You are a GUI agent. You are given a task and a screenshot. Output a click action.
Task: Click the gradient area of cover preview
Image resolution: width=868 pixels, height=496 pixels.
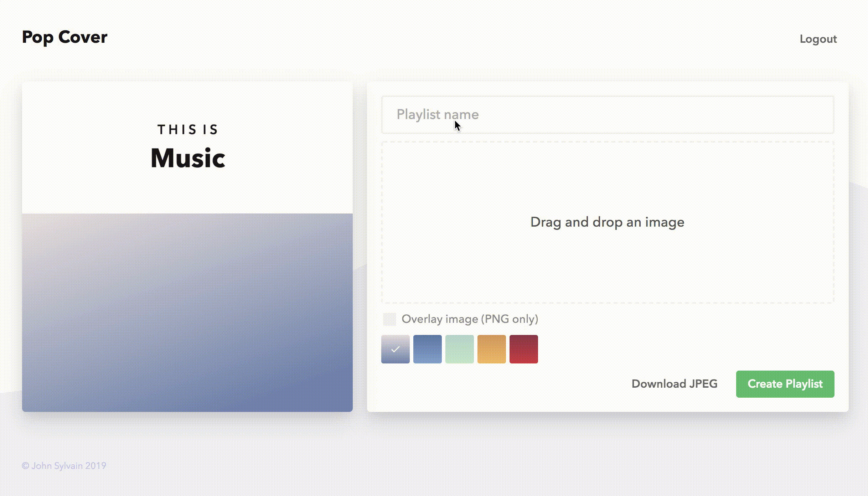187,312
